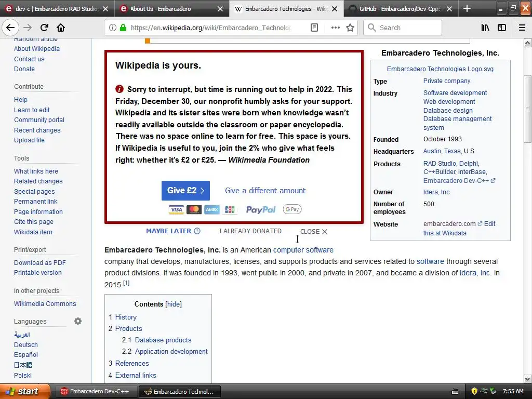532x399 pixels.
Task: Click I ALREADY DONATED link
Action: click(x=250, y=231)
